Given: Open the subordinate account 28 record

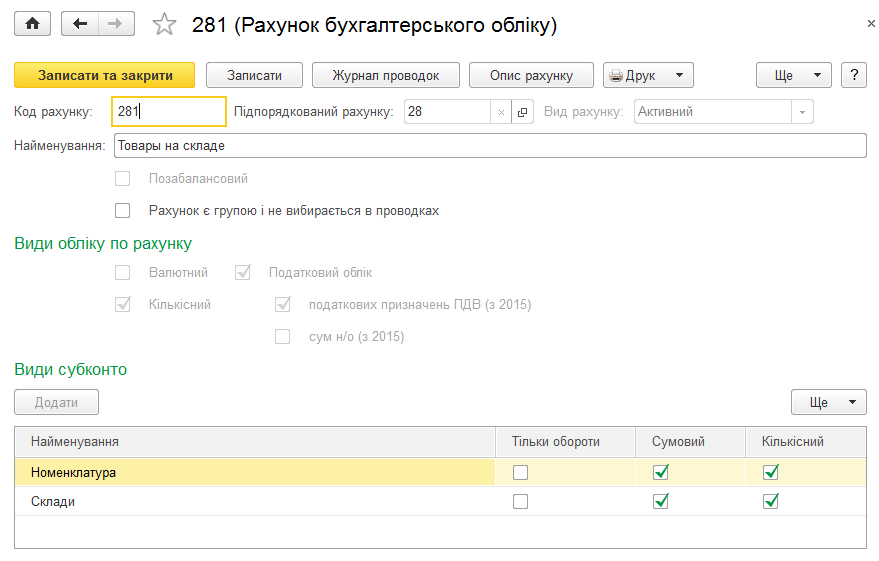Looking at the screenshot, I should tap(522, 112).
